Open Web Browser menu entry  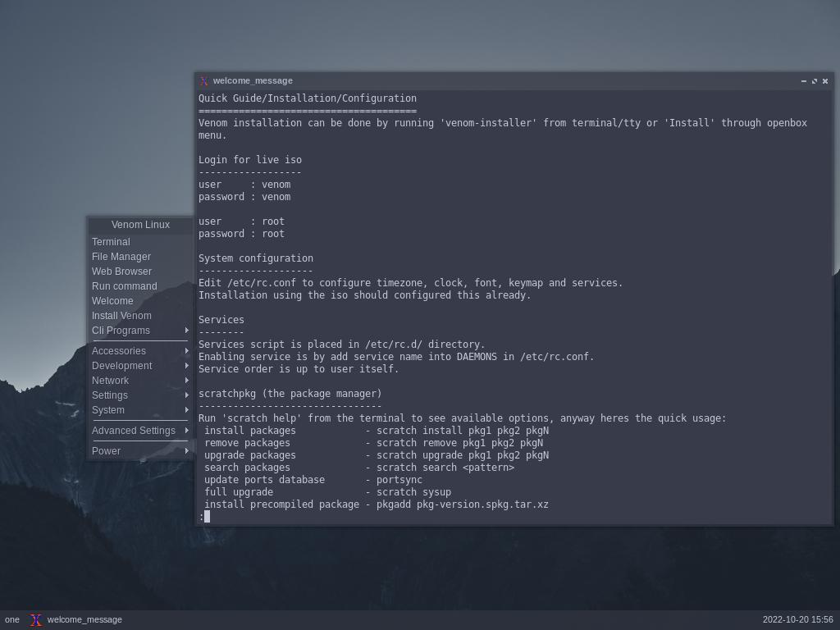tap(139, 271)
